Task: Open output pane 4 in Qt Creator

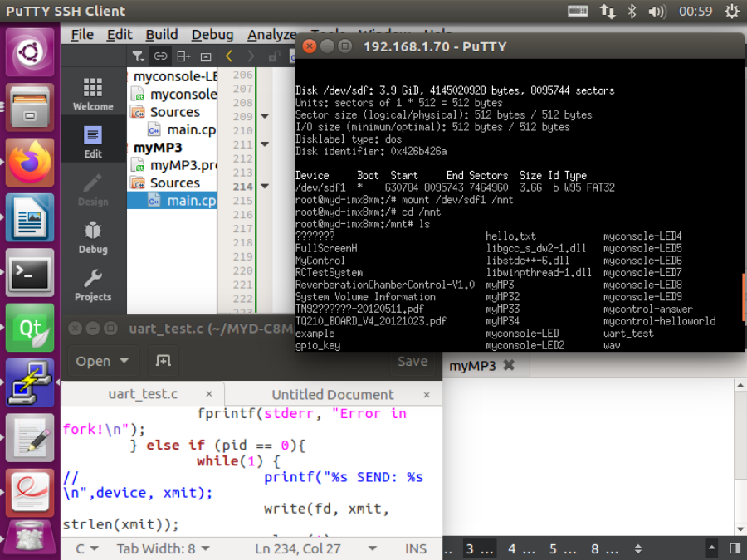Action: click(x=521, y=549)
